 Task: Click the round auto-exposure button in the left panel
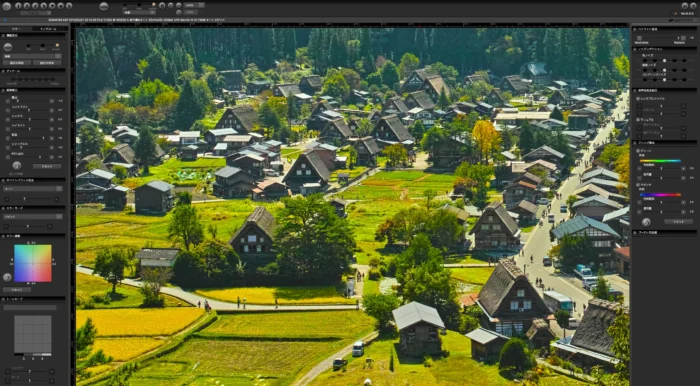click(x=8, y=47)
